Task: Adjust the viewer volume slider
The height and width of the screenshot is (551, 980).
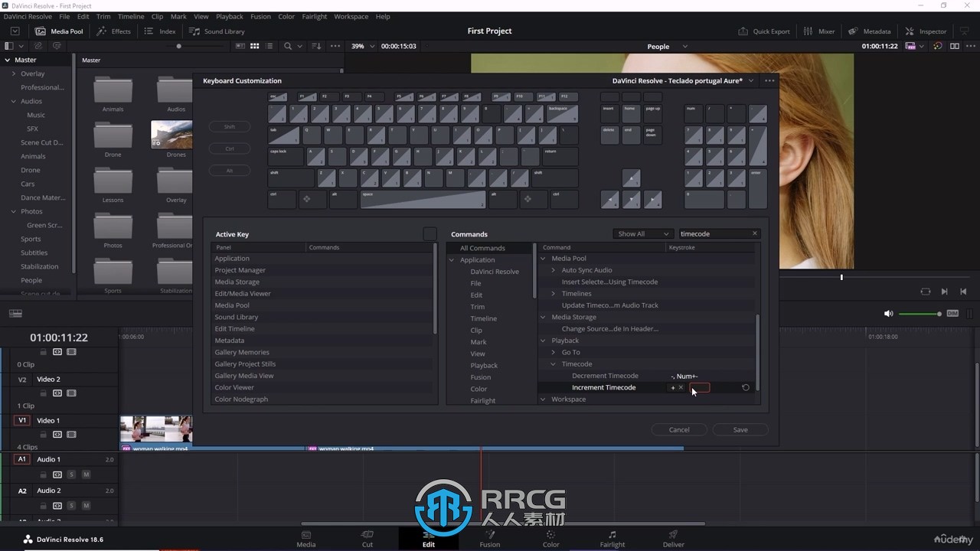Action: click(920, 314)
